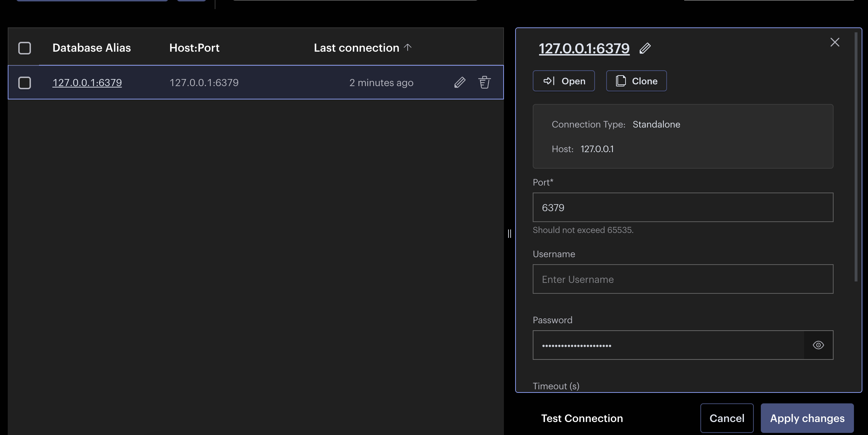Click the Open button to open the database
Viewport: 868px width, 435px height.
click(564, 81)
